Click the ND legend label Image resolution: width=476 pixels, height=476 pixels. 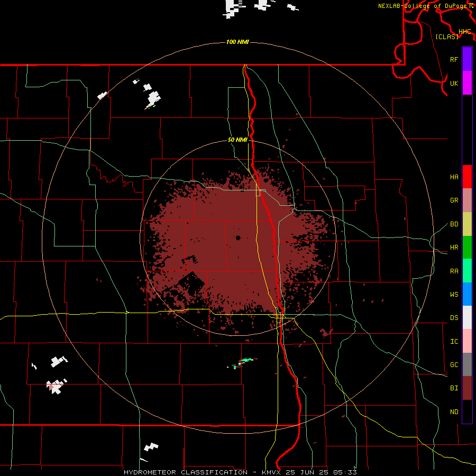[454, 412]
